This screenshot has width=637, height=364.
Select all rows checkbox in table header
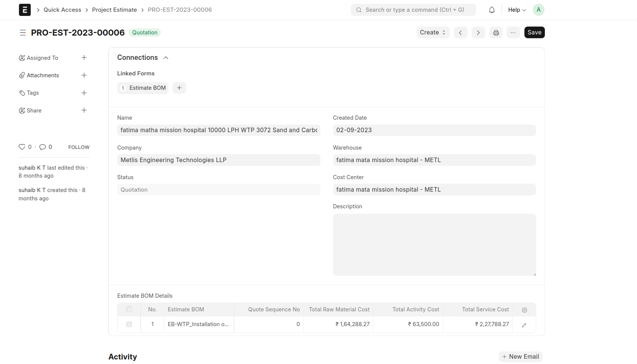129,309
